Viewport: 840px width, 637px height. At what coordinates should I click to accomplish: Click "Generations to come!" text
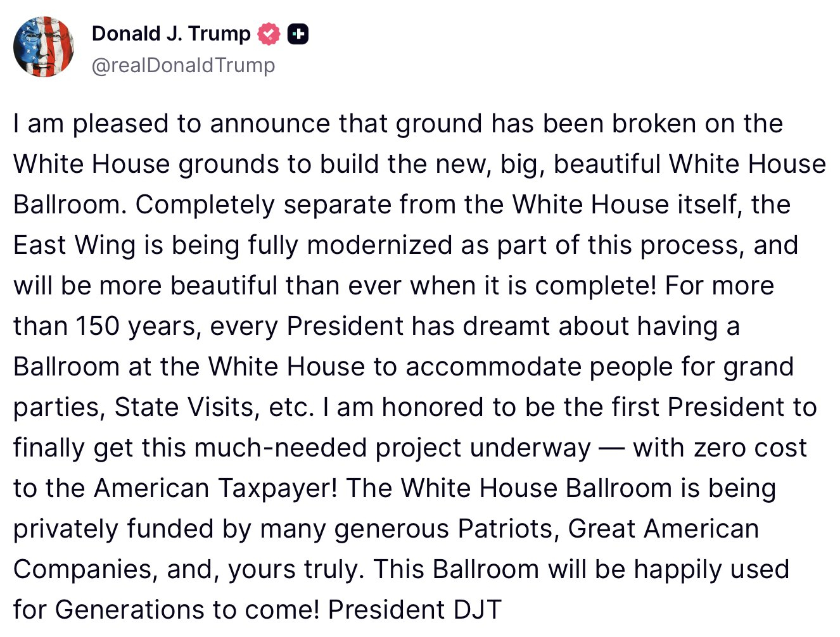pos(188,610)
